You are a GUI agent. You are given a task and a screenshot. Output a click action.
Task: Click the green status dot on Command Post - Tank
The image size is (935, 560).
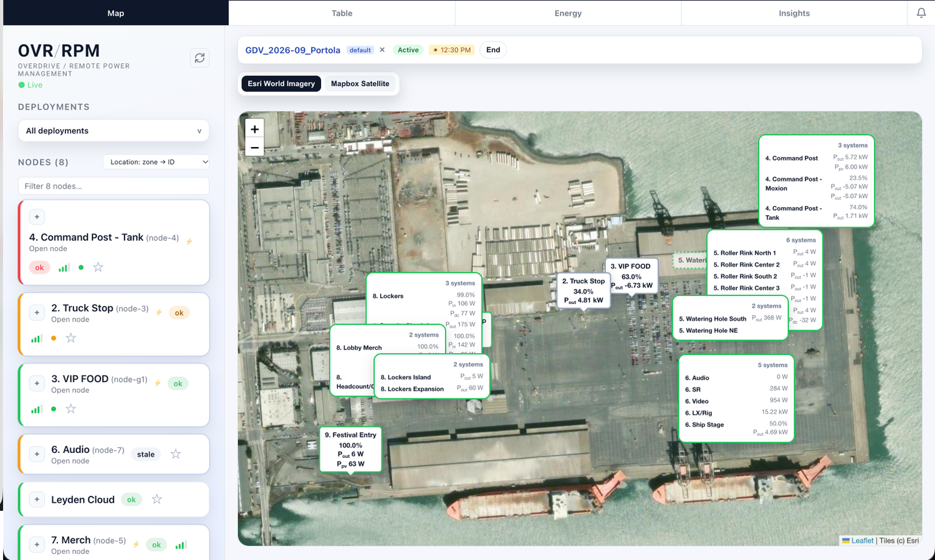click(81, 268)
